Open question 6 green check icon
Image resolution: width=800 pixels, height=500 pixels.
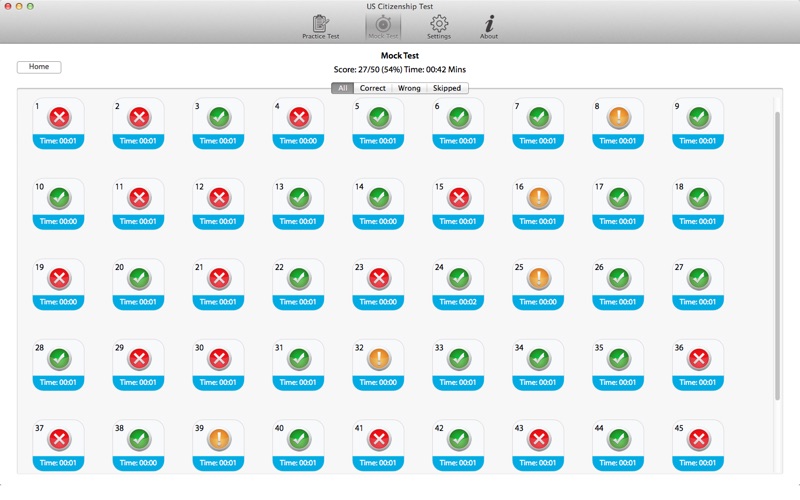pos(459,117)
